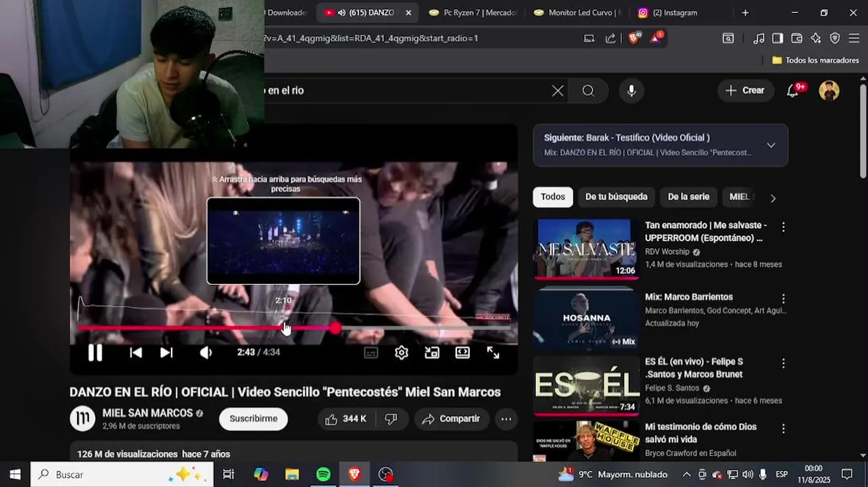This screenshot has width=868, height=487.
Task: Click the red progress bar scrubber
Action: (335, 328)
